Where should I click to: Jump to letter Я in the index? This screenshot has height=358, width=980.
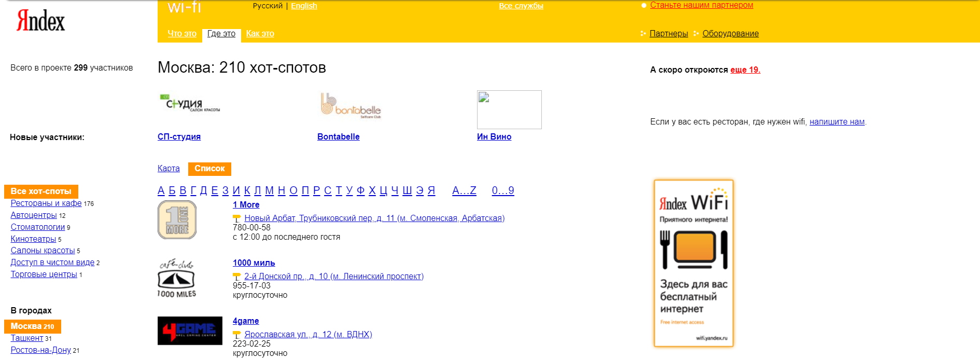pos(431,190)
